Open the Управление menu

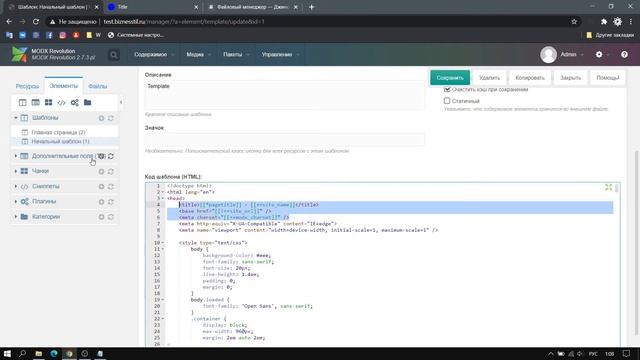[280, 54]
